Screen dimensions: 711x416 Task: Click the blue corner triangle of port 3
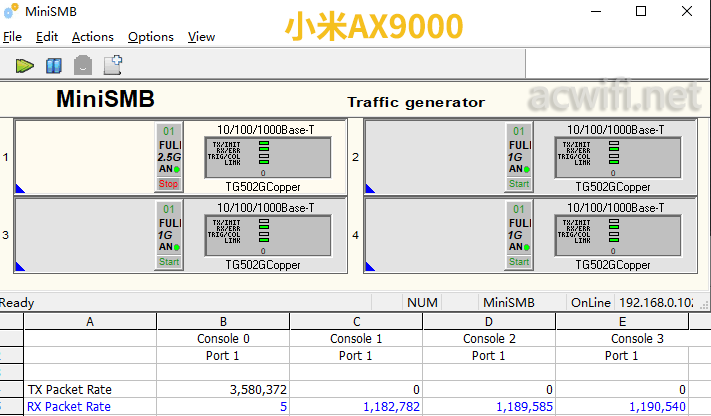(19, 267)
